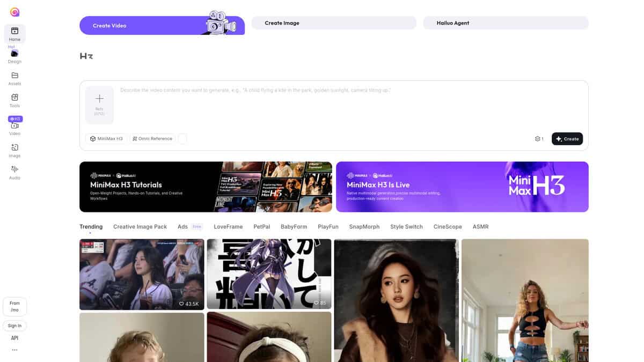Click the small blank option button beside Omni Reference
This screenshot has height=362, width=644.
point(182,139)
